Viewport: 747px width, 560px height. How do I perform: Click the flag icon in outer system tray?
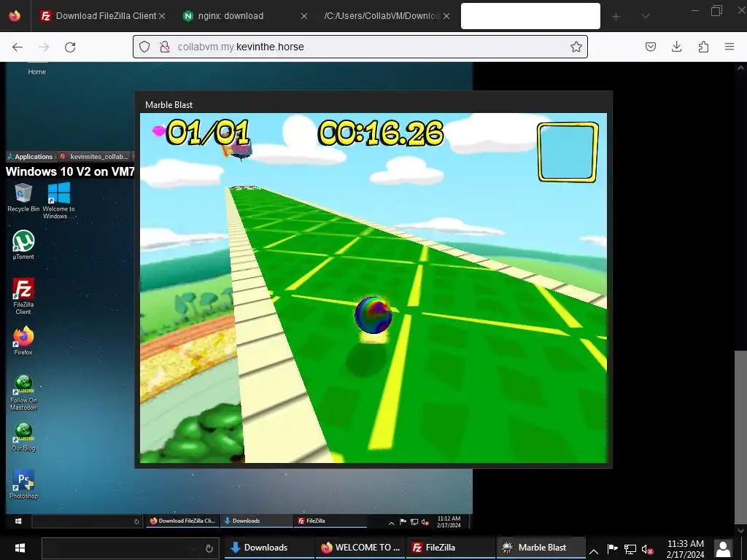612,549
